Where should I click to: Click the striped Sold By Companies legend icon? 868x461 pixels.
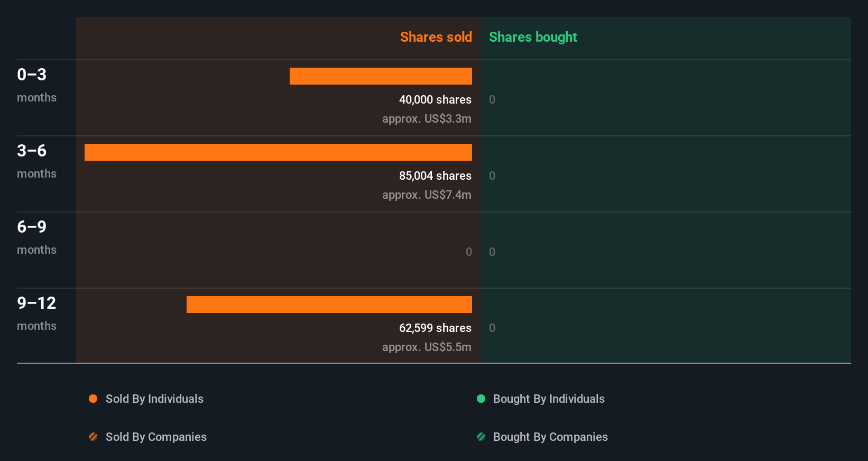point(93,437)
